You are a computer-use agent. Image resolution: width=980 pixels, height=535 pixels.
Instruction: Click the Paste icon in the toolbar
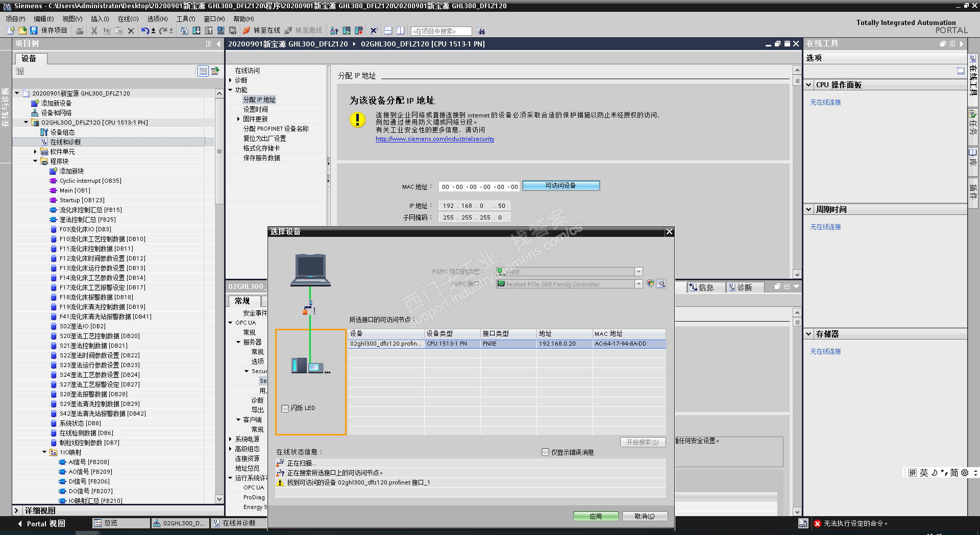click(118, 31)
